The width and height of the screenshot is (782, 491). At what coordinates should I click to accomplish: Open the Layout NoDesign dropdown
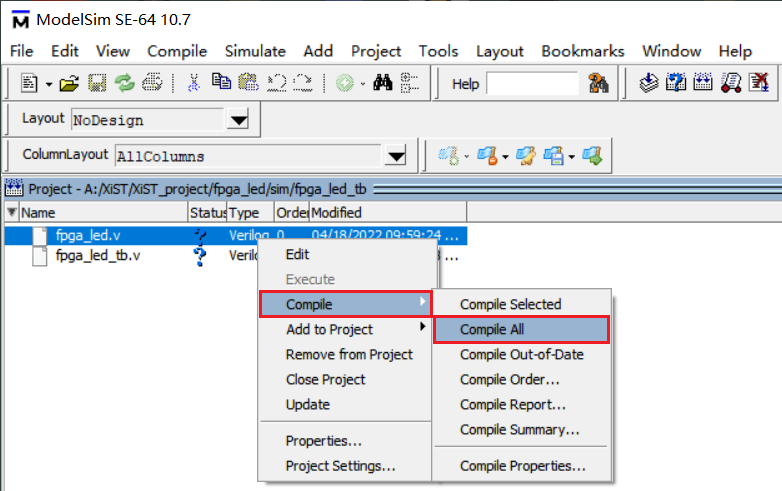tap(238, 121)
